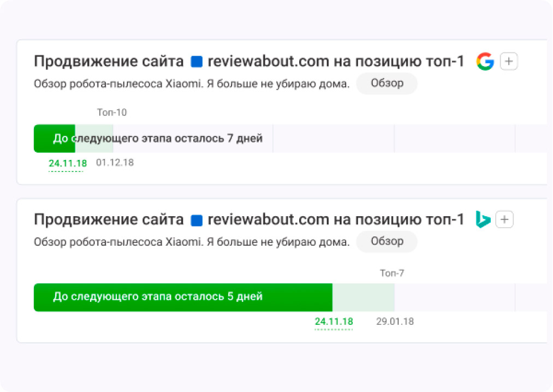
Task: Click green date 24.11.18 in Bing card
Action: [x=334, y=322]
